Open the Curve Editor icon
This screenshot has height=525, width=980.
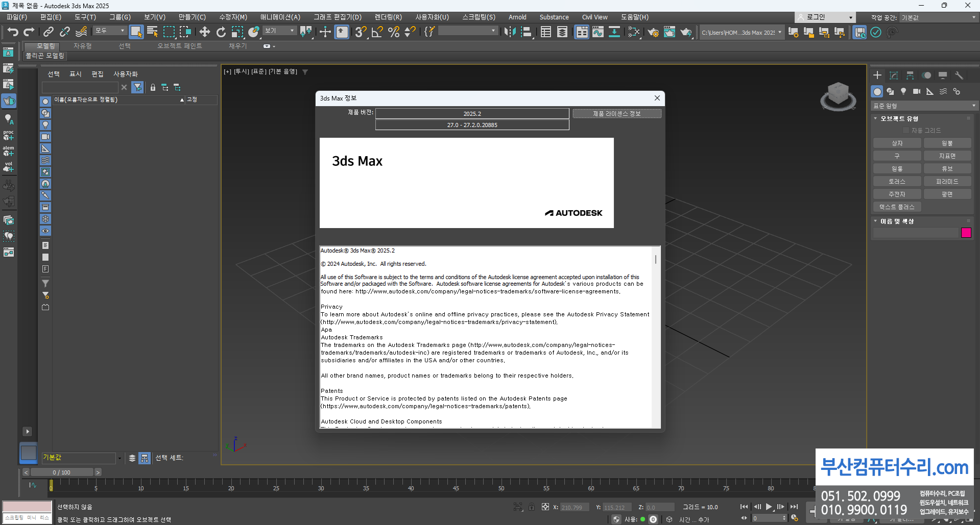coord(598,32)
